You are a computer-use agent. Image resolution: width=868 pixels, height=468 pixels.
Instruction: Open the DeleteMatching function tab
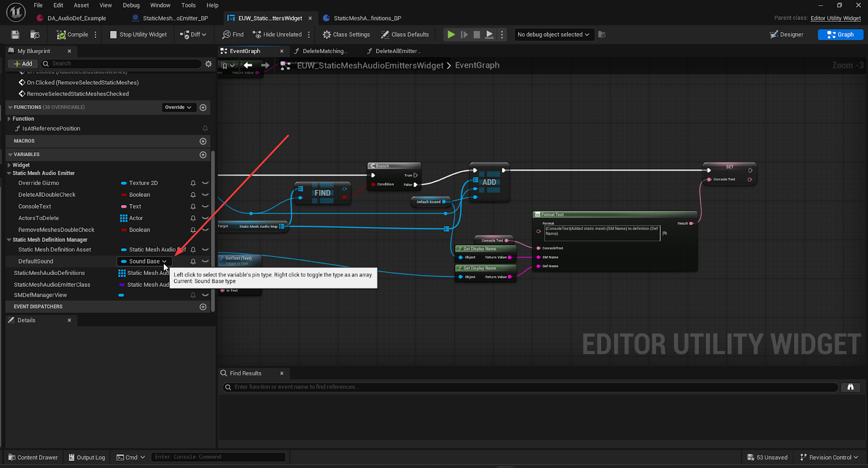[324, 51]
